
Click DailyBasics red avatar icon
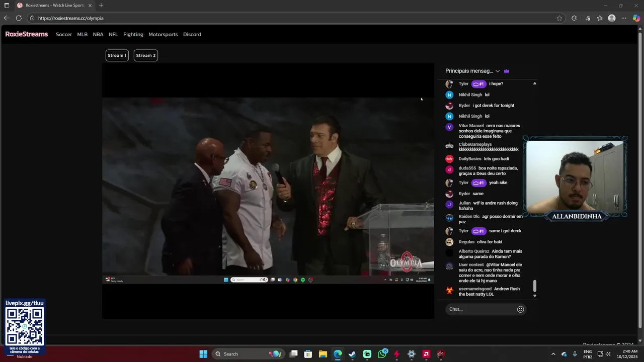point(449,159)
